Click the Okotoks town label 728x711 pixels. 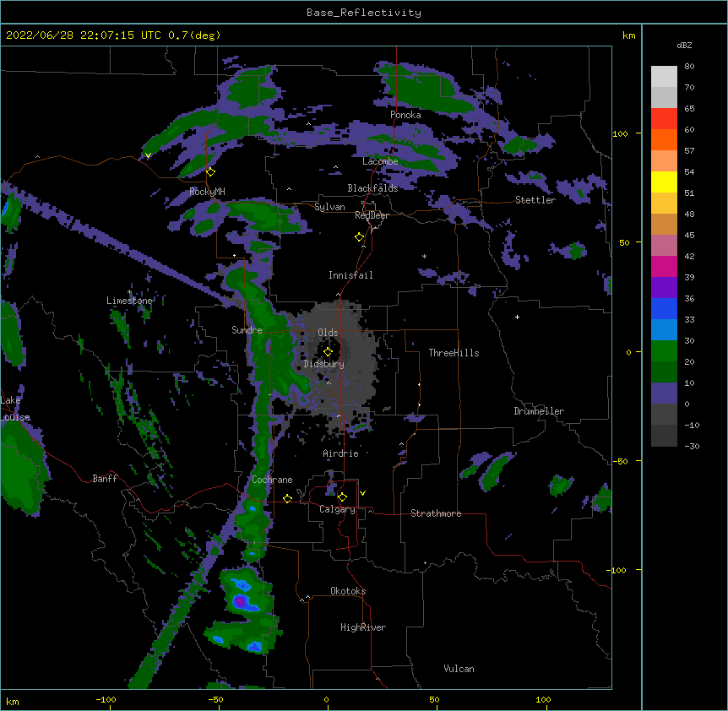(x=348, y=591)
